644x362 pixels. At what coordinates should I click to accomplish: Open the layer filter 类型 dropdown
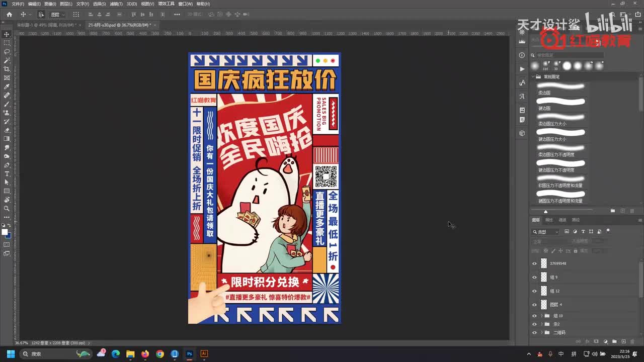pyautogui.click(x=546, y=232)
